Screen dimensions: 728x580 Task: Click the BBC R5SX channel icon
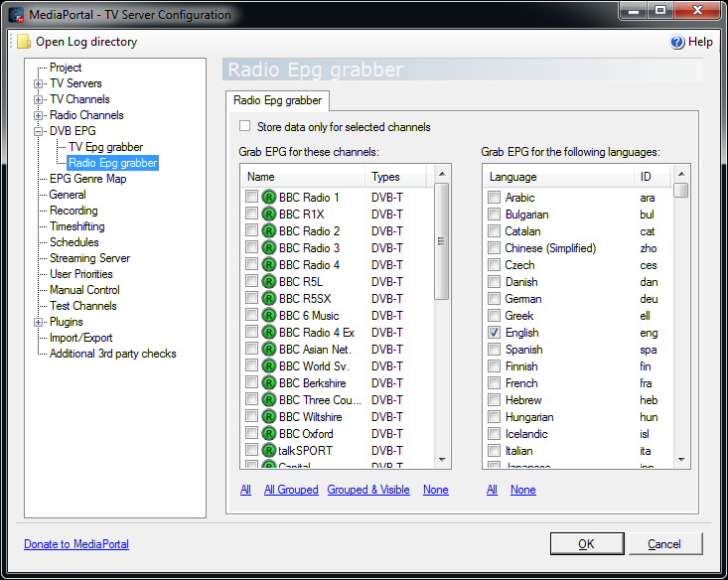point(269,299)
